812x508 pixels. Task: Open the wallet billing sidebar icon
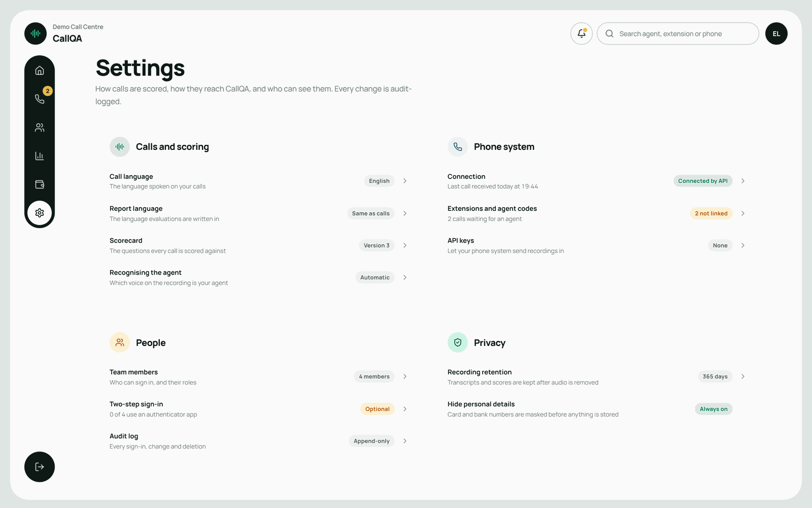click(x=40, y=184)
